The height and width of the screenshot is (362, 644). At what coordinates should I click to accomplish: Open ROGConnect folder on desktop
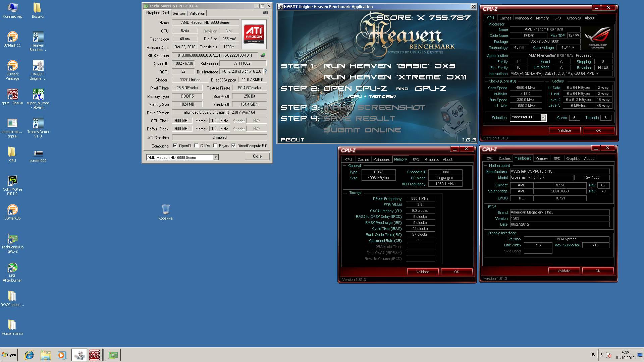[x=12, y=299]
